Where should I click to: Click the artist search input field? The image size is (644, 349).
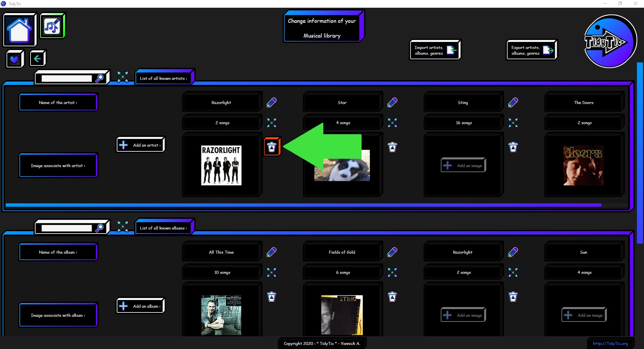(x=66, y=79)
